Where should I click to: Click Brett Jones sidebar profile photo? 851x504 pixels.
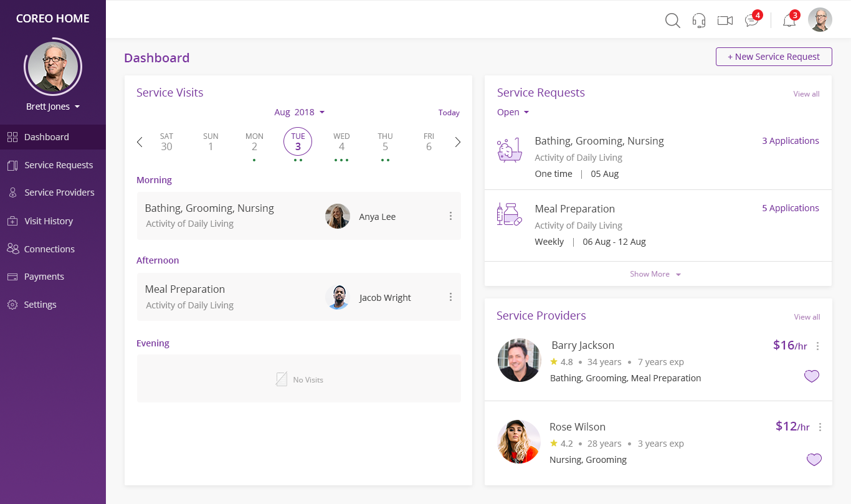(53, 67)
